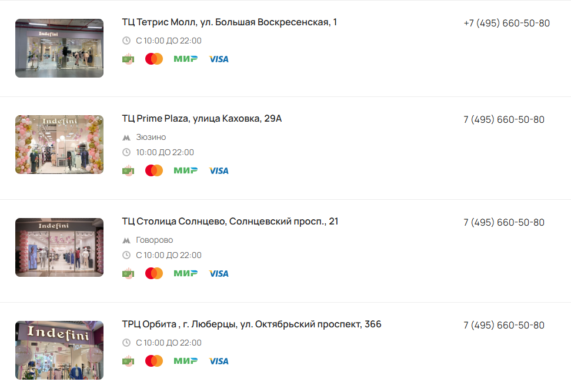The image size is (571, 392).
Task: Open the ТРЦ Орбита storefront photo
Action: click(59, 350)
